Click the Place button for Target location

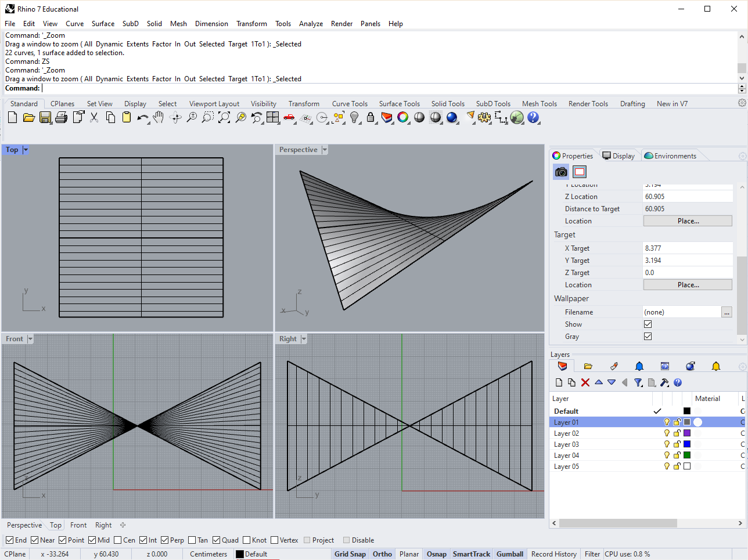(688, 285)
